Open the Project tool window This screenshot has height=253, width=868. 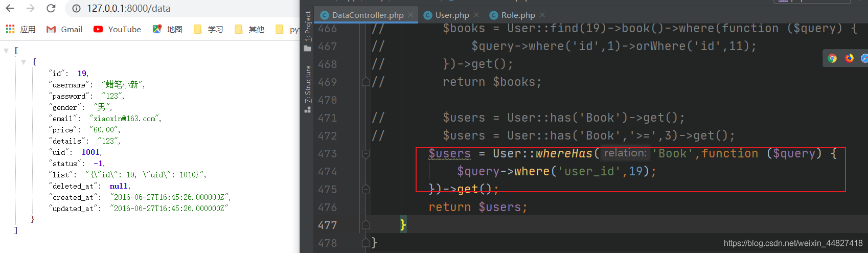coord(308,31)
